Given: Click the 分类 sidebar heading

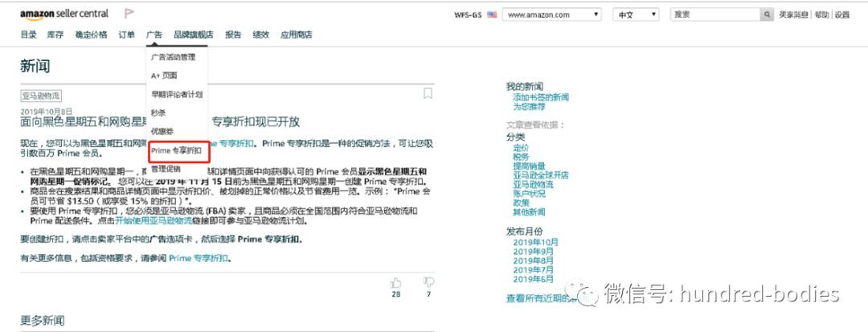Looking at the screenshot, I should (x=516, y=137).
